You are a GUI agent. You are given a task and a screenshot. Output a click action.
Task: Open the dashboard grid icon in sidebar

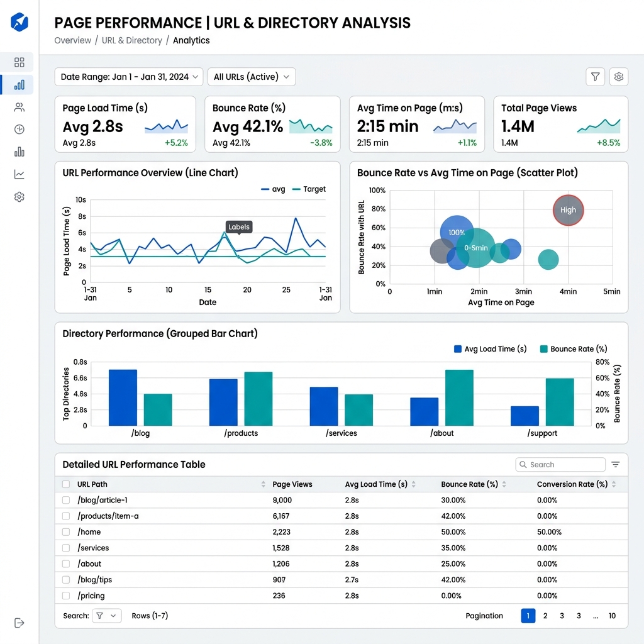coord(19,62)
